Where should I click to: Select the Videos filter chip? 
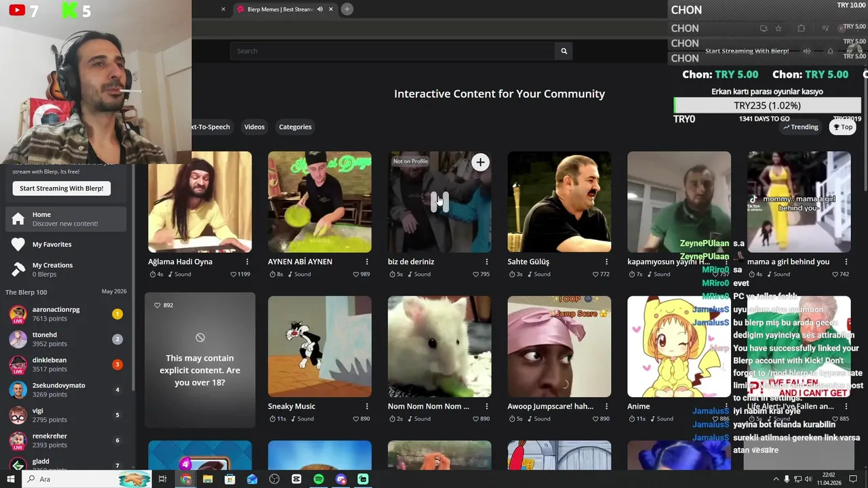254,127
